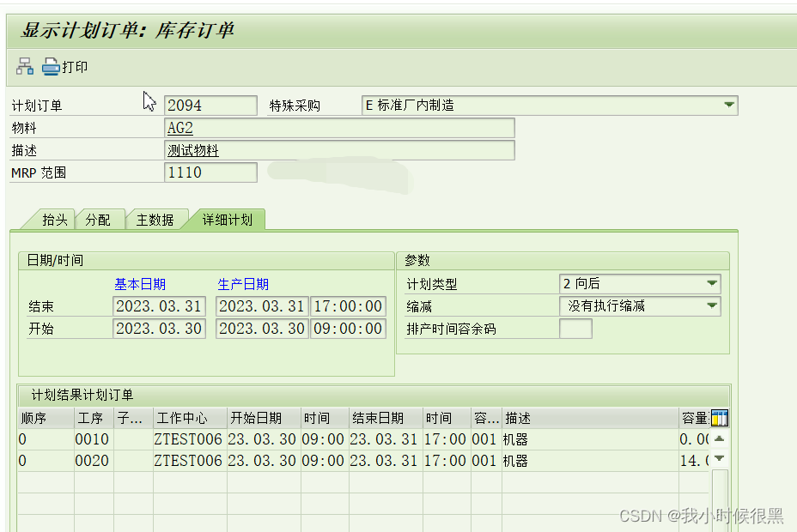Click the scroll-down arrow on the table scrollbar
The width and height of the screenshot is (797, 532).
(x=719, y=457)
